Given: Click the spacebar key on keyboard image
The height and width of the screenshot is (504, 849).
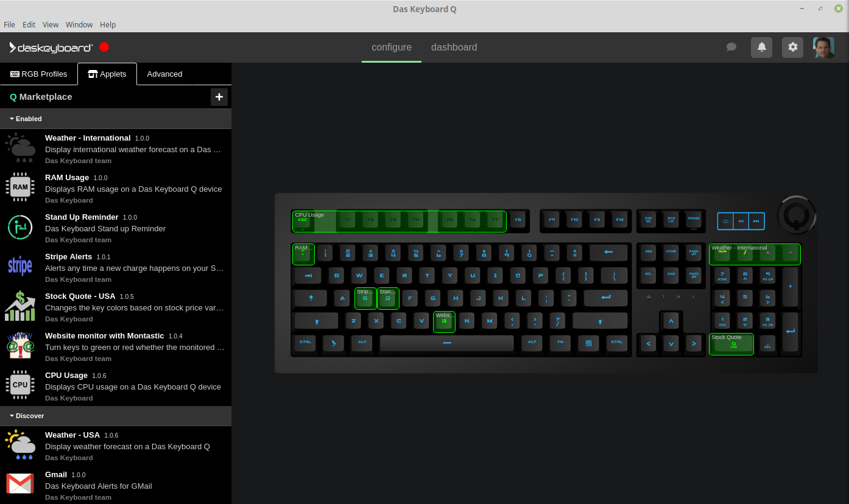Looking at the screenshot, I should (x=446, y=343).
